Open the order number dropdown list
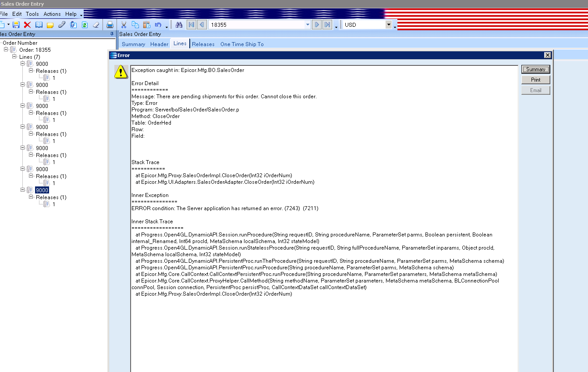The image size is (588, 372). 308,25
